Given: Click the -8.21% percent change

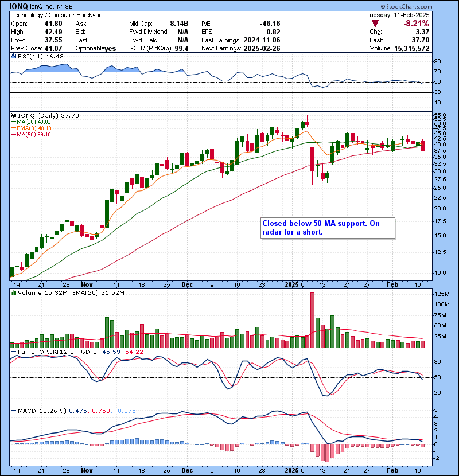Looking at the screenshot, I should pyautogui.click(x=417, y=24).
